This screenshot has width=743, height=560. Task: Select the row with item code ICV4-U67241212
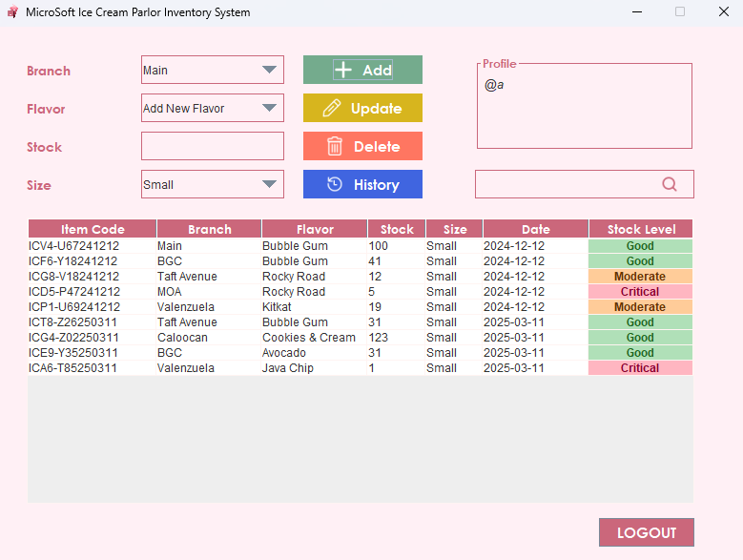coord(73,246)
